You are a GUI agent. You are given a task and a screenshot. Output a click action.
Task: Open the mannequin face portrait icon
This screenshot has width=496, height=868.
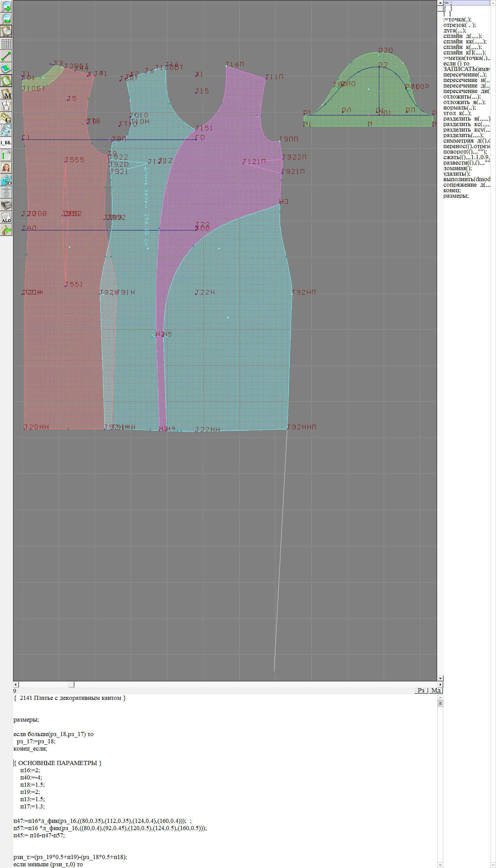(x=6, y=168)
